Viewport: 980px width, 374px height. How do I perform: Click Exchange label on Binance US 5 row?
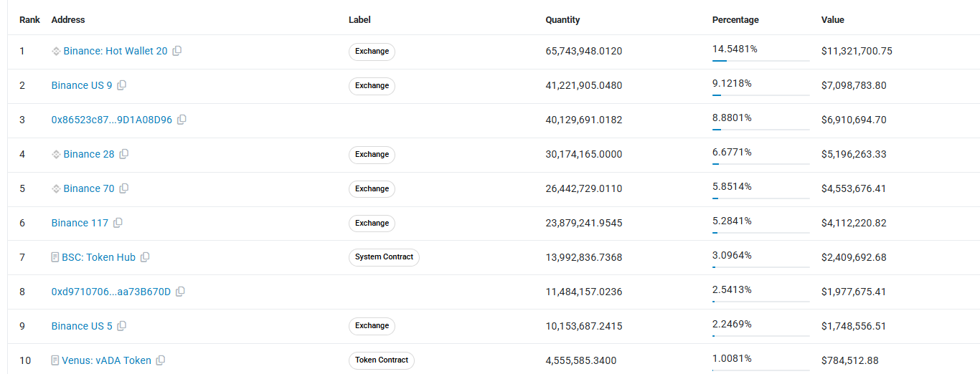[x=372, y=326]
